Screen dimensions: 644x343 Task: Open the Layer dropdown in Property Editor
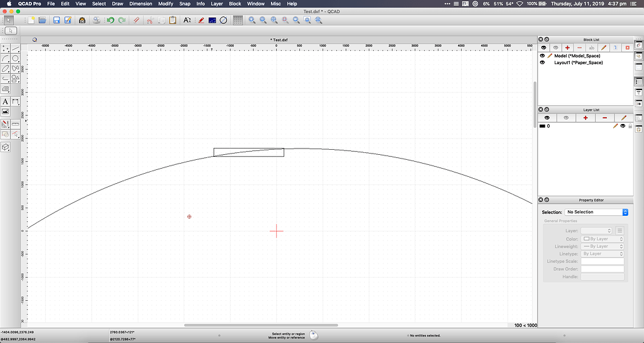point(596,231)
